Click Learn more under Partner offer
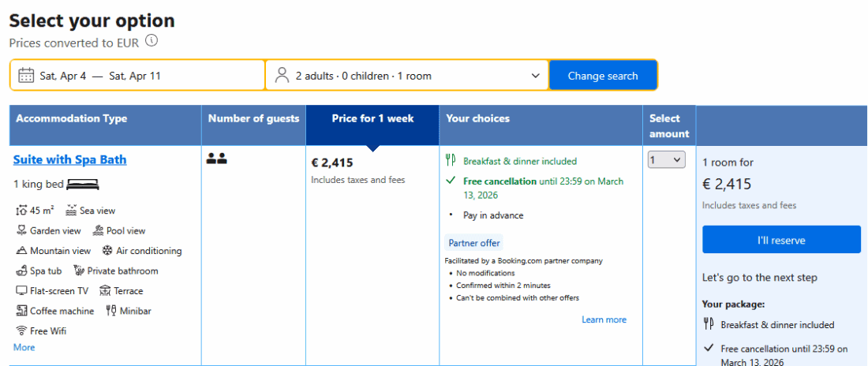The image size is (868, 366). 604,319
